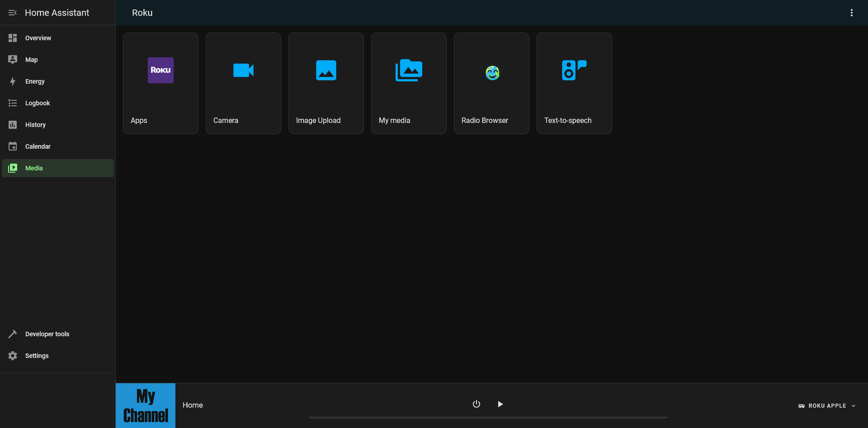Open Energy via lightning bolt icon
Screen dimensions: 868x428
[x=13, y=81]
